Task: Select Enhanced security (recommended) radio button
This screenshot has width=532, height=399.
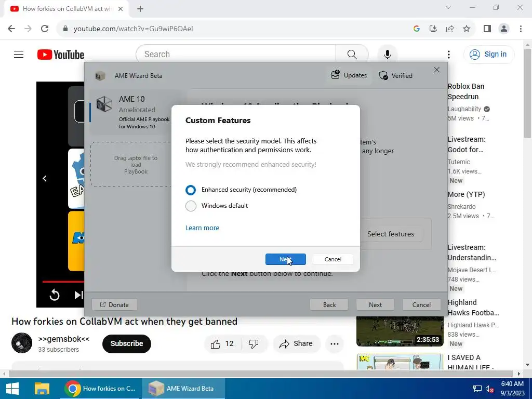Action: point(191,190)
